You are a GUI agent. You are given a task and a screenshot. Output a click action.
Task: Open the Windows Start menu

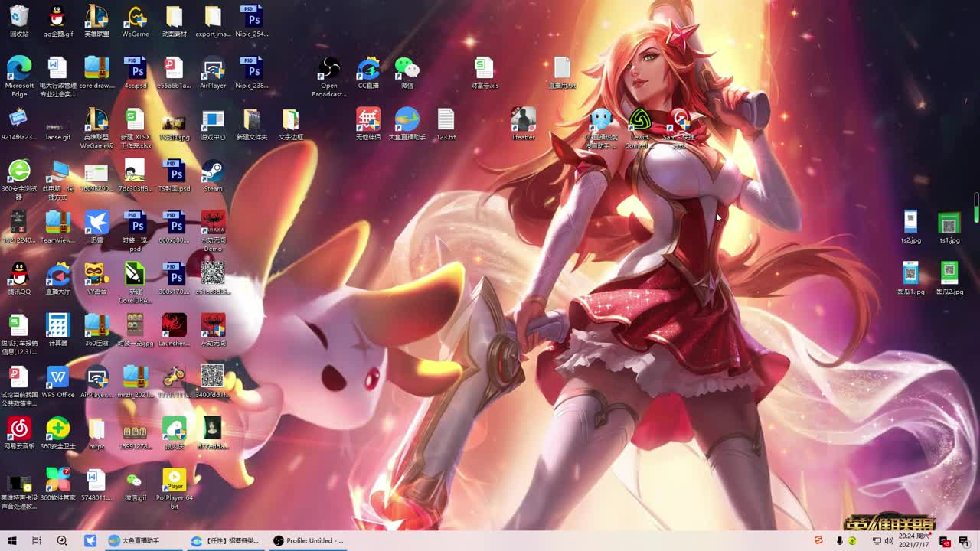(x=12, y=540)
